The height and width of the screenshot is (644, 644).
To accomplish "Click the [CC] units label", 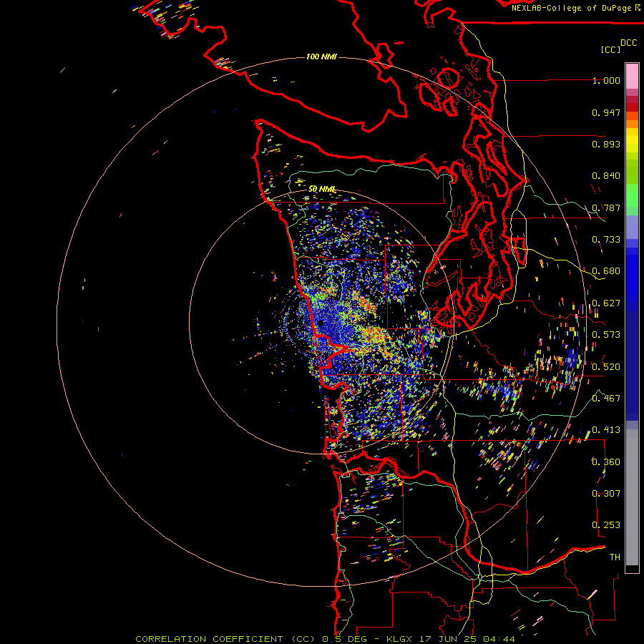I will pyautogui.click(x=610, y=49).
